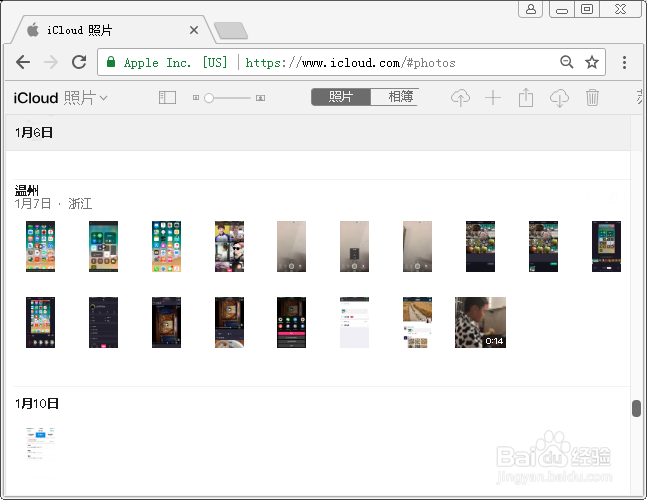Open the 1月10日 document screenshot thumbnail
This screenshot has width=647, height=500.
point(40,444)
